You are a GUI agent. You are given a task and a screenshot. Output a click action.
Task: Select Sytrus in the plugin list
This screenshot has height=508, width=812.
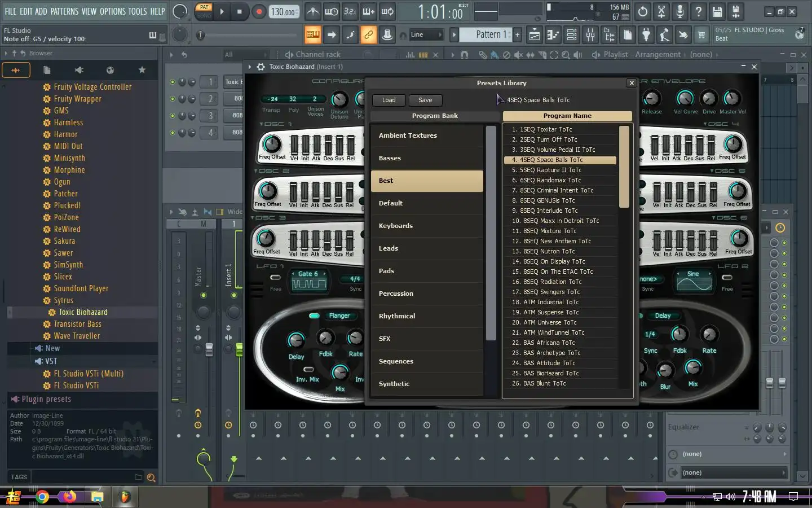pyautogui.click(x=63, y=300)
